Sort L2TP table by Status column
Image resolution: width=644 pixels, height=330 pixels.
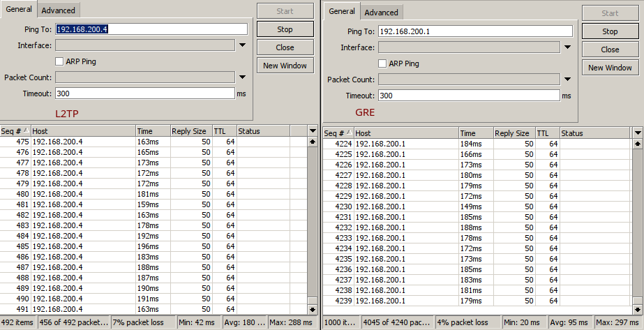(264, 131)
